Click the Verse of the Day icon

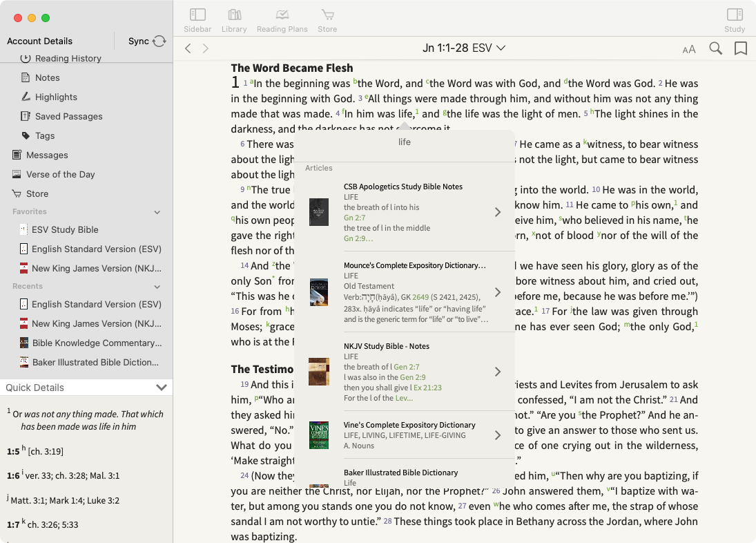(x=17, y=174)
